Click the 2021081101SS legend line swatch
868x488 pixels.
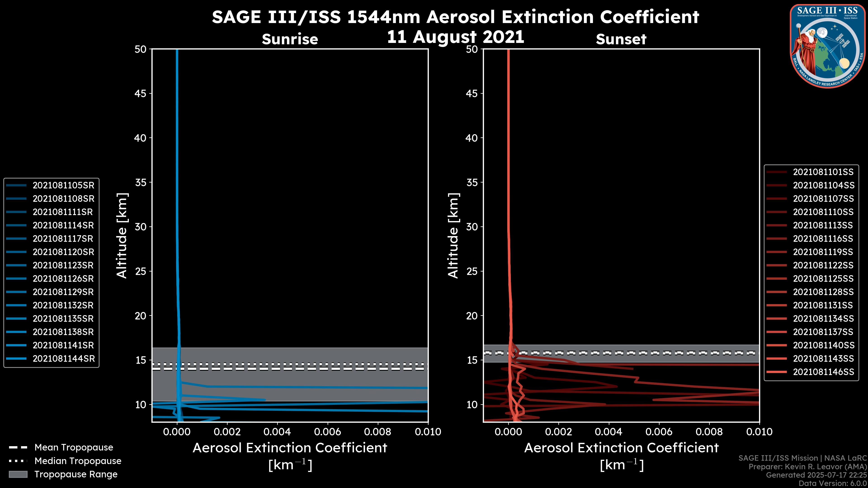coord(776,172)
